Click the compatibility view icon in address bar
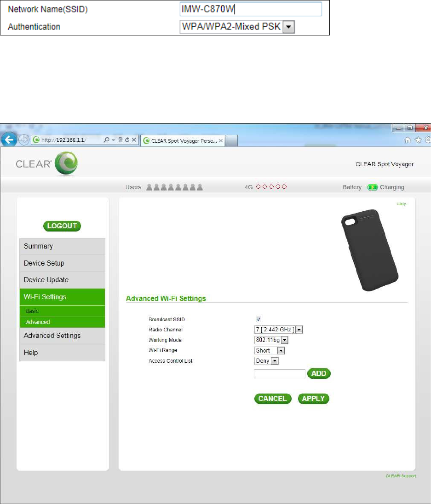 121,140
